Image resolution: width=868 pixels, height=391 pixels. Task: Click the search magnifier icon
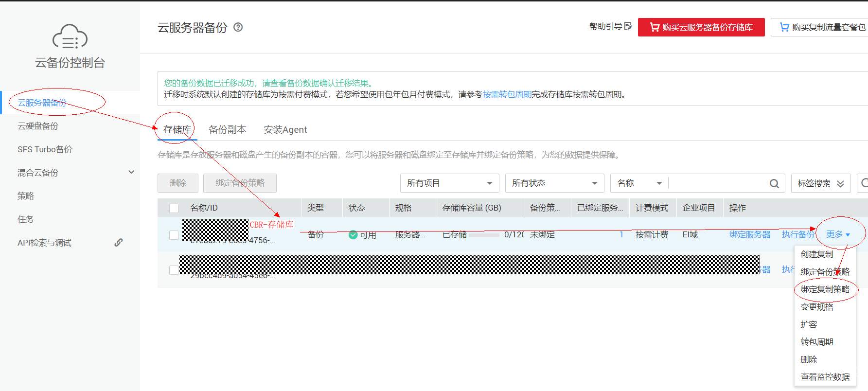(774, 183)
